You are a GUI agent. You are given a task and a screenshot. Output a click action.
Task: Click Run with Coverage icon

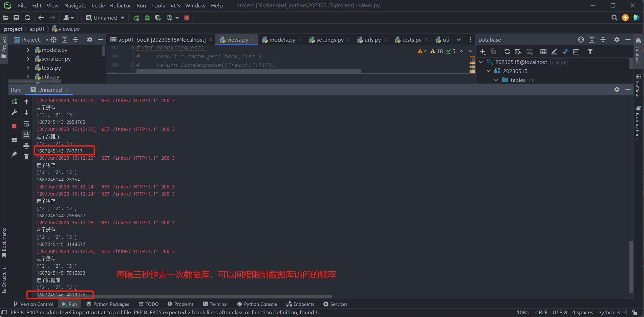[x=158, y=18]
